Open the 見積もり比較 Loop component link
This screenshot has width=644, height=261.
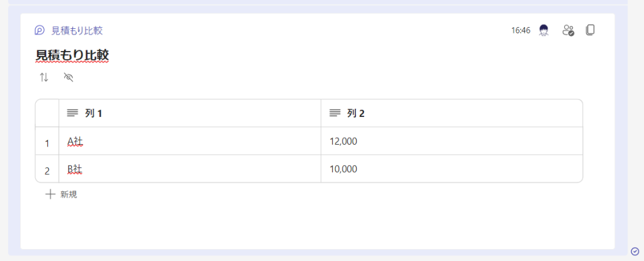point(77,30)
